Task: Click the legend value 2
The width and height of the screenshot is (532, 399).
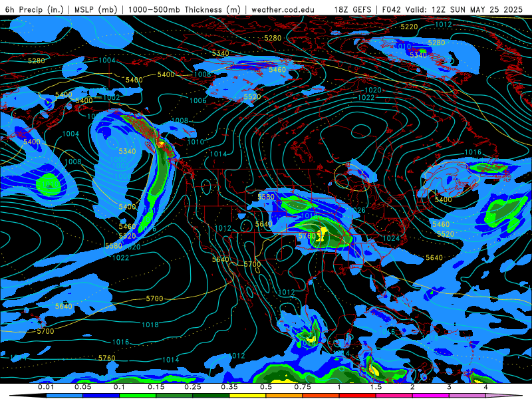Action: [412, 387]
